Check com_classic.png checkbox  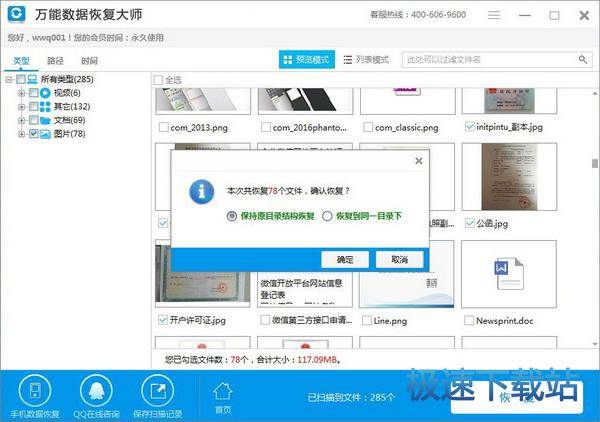(x=368, y=127)
